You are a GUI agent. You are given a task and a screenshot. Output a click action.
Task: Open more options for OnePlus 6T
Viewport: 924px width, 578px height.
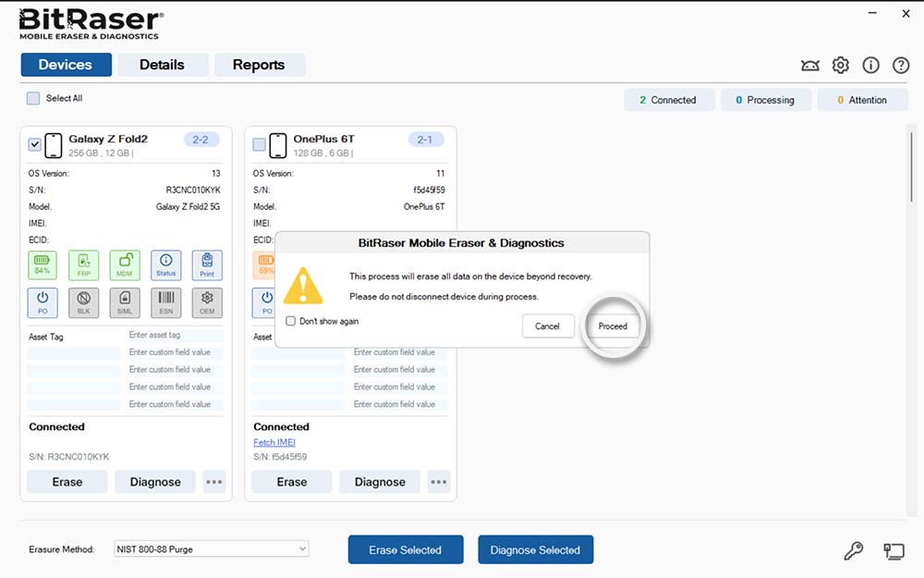438,482
